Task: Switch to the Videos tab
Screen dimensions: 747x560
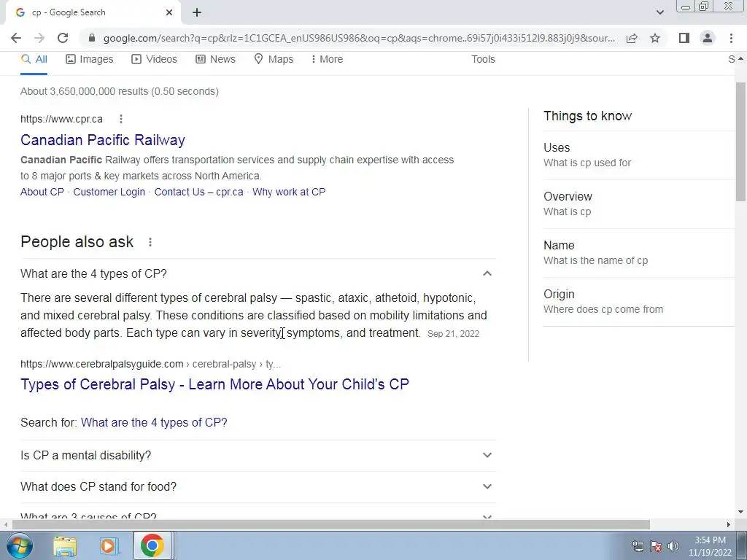Action: pos(155,59)
